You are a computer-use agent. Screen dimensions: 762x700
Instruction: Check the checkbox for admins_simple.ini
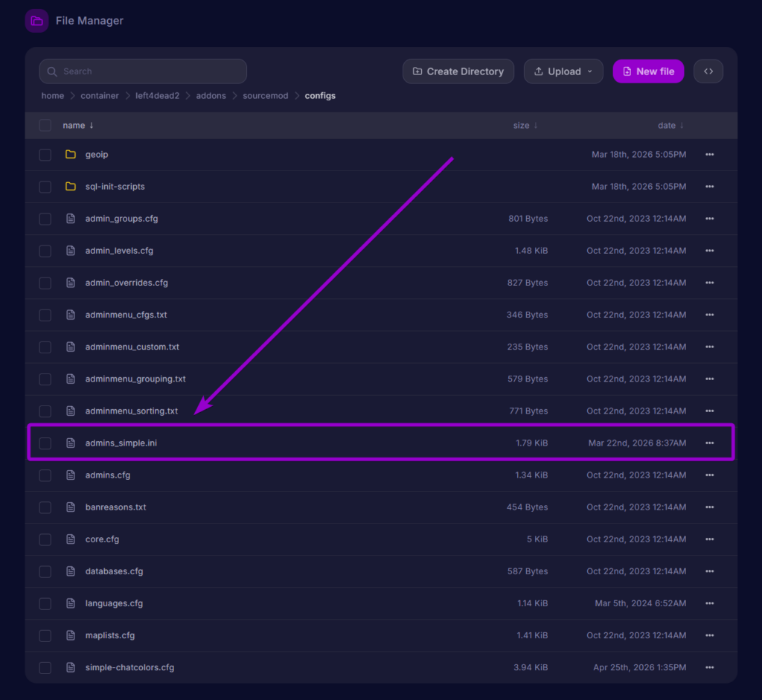[45, 443]
